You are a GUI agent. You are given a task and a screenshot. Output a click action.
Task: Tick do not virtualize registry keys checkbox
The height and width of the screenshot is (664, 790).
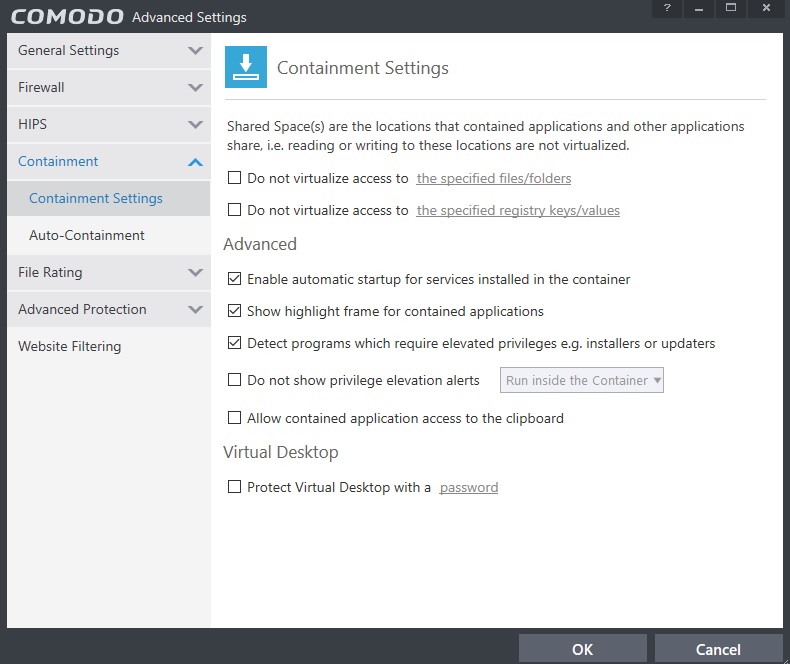[x=235, y=210]
